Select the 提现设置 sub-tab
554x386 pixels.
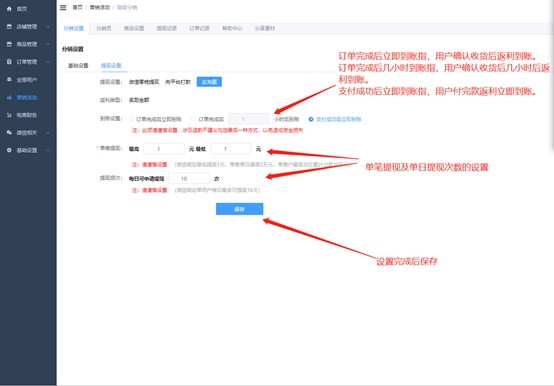click(x=111, y=66)
